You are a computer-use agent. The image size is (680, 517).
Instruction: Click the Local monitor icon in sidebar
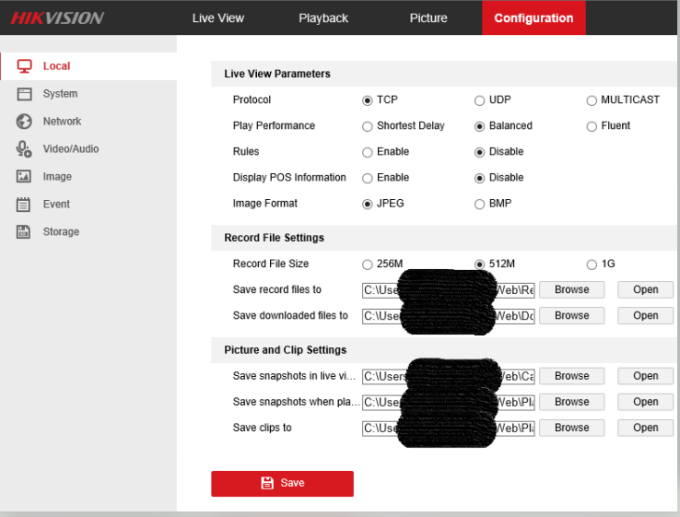(24, 66)
